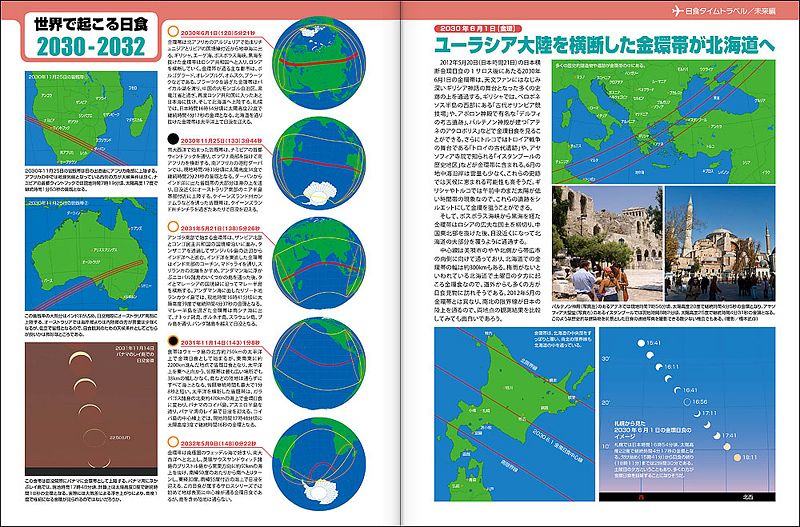Open the southern Africa totality path map
The width and height of the screenshot is (800, 527).
tap(91, 118)
